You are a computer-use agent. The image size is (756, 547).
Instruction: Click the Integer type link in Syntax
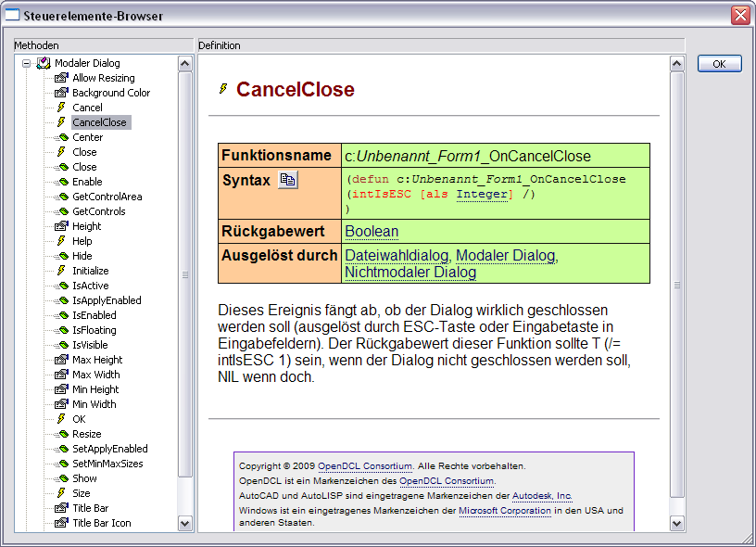click(482, 194)
